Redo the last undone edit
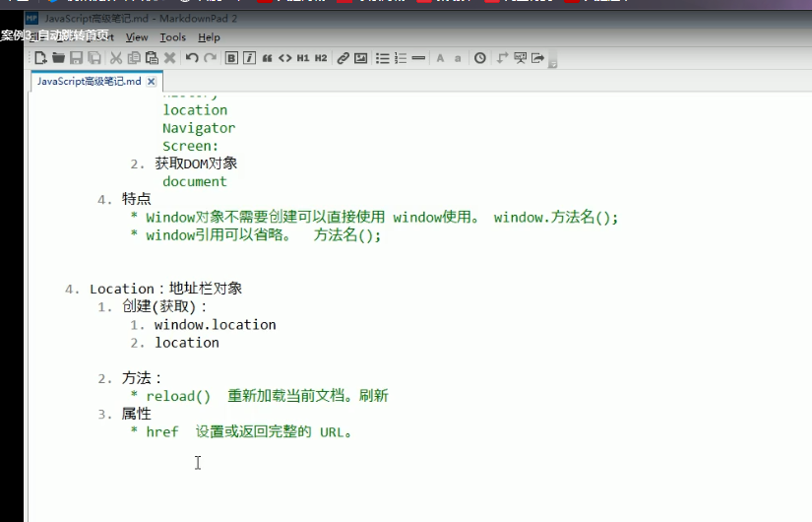 [210, 58]
